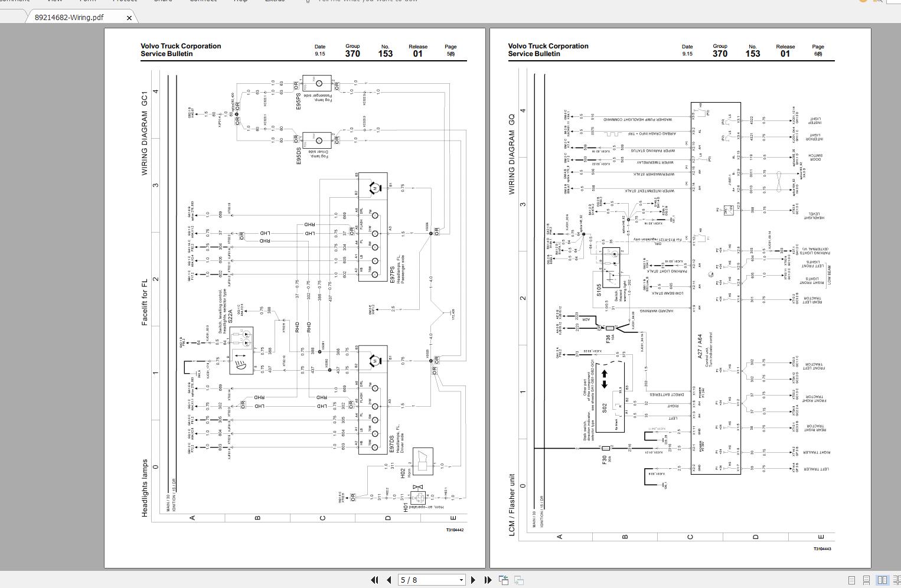901x588 pixels.
Task: Toggle the facing pages layout
Action: (882, 580)
